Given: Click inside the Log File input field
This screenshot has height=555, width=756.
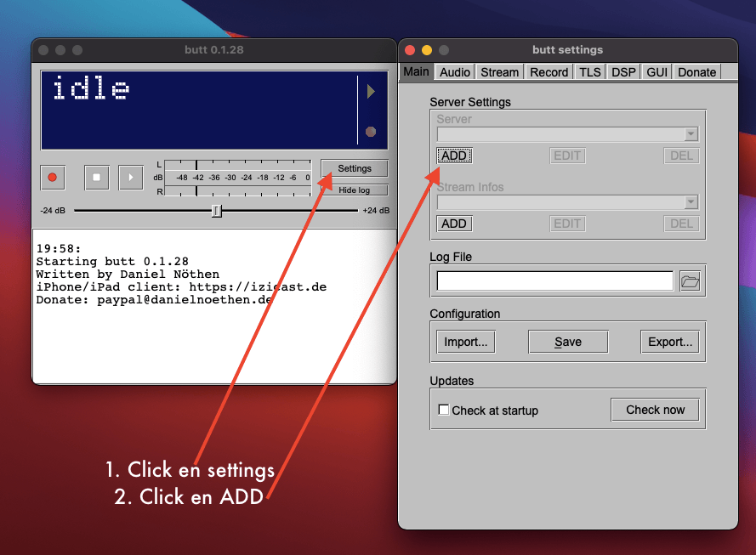Looking at the screenshot, I should 553,280.
